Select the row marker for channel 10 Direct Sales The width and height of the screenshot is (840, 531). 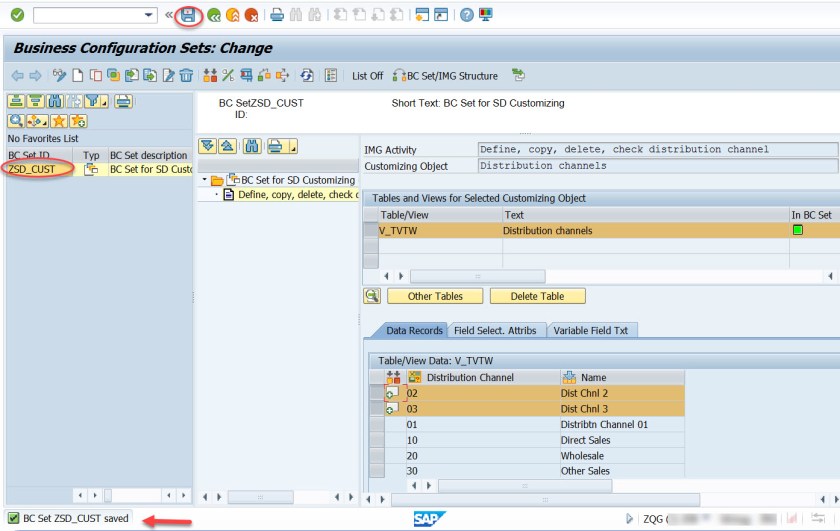[377, 440]
